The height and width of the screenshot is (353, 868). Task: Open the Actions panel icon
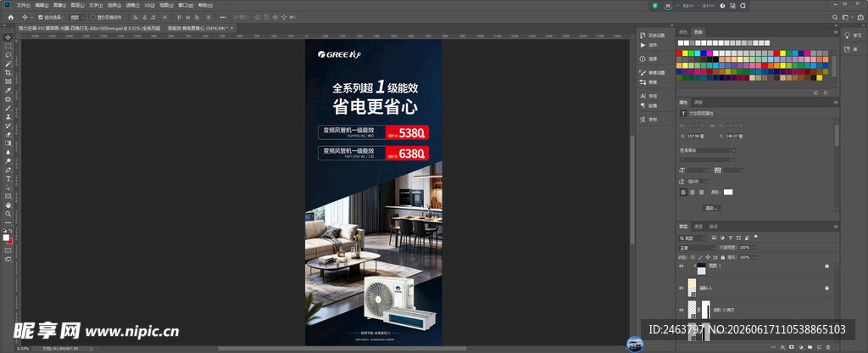click(643, 45)
